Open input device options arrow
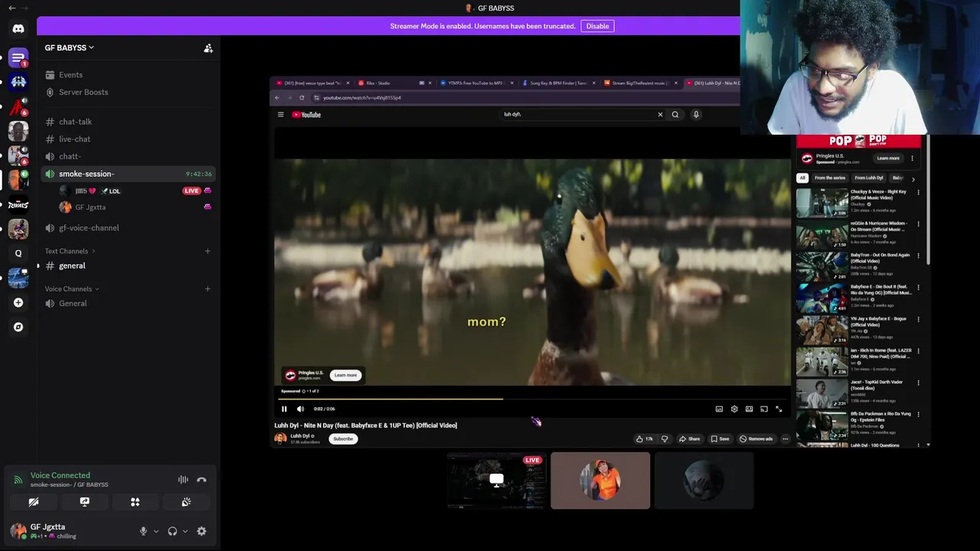The height and width of the screenshot is (551, 980). tap(155, 531)
